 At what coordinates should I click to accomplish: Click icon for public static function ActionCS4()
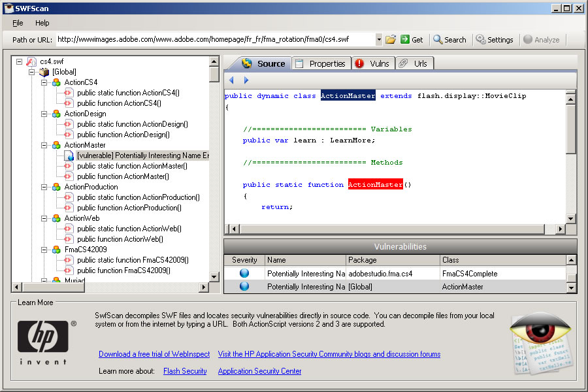[x=68, y=93]
